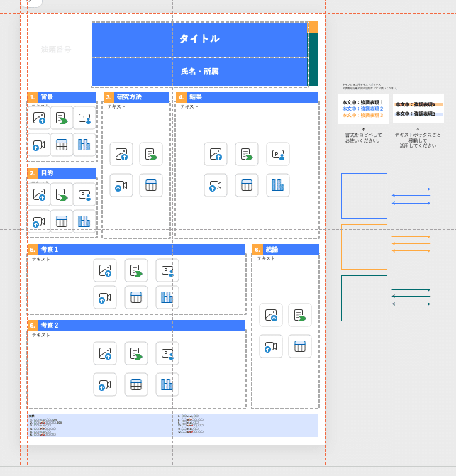Select the top orange right-pointing arrow
The height and width of the screenshot is (476, 456).
point(411,236)
